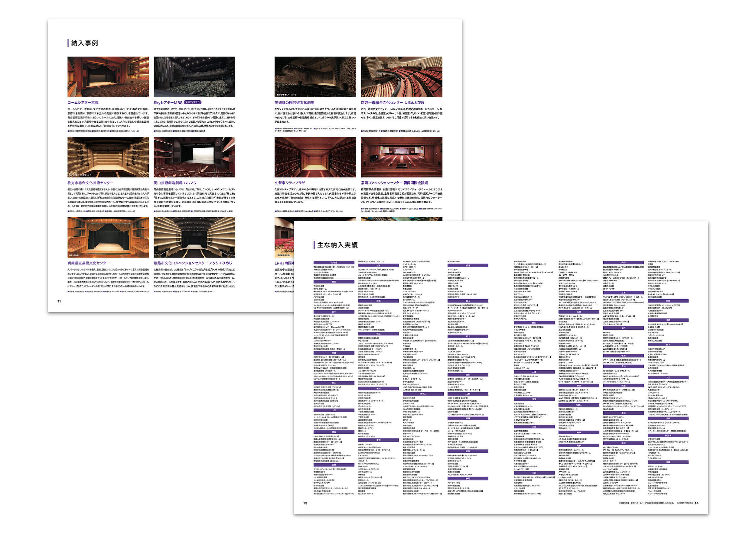756x534 pixels.
Task: Click the 滋賀 section header
Action: [x=534, y=400]
